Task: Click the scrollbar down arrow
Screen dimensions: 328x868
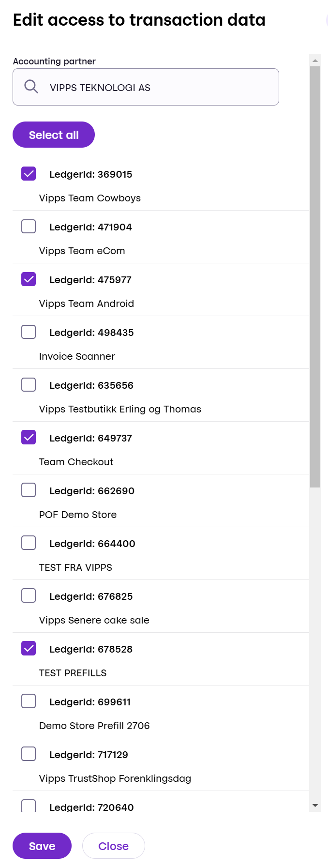Action: [315, 806]
